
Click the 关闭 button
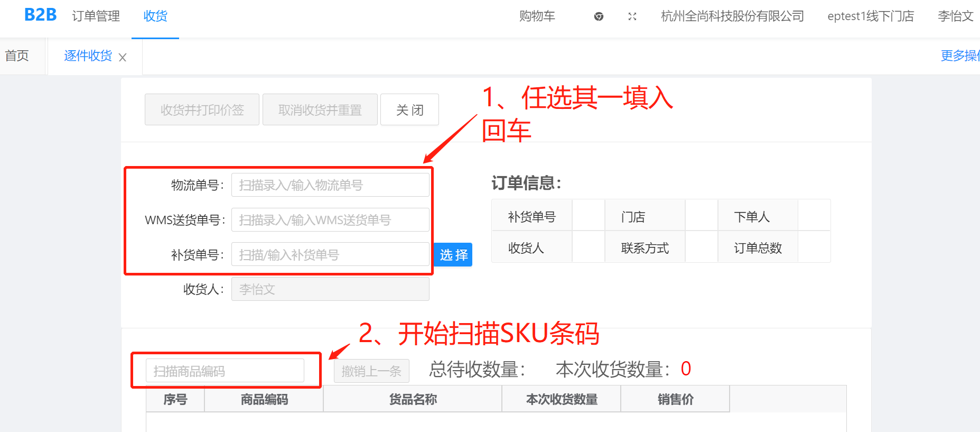point(410,109)
